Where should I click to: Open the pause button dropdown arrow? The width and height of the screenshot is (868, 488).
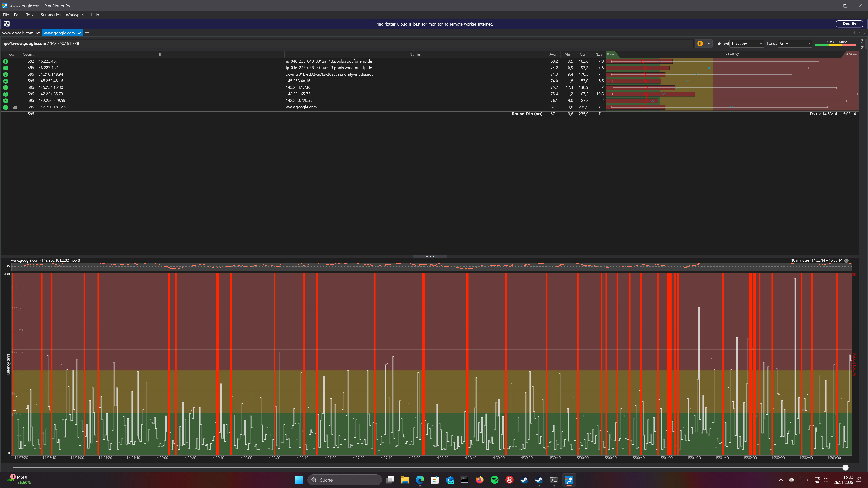coord(709,43)
